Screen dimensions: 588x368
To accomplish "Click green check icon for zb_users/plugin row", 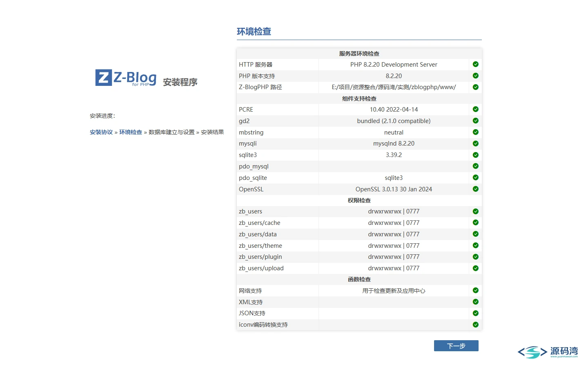I will [476, 257].
